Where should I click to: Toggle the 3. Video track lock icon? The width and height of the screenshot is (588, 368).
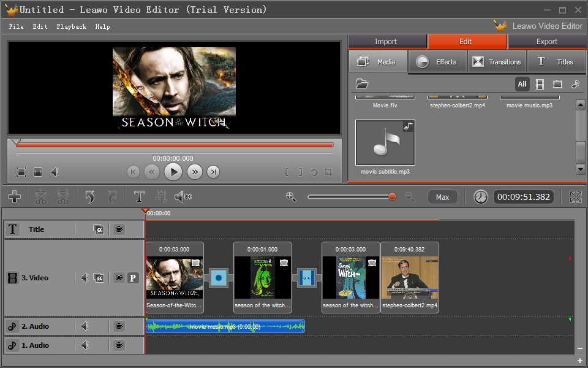99,278
